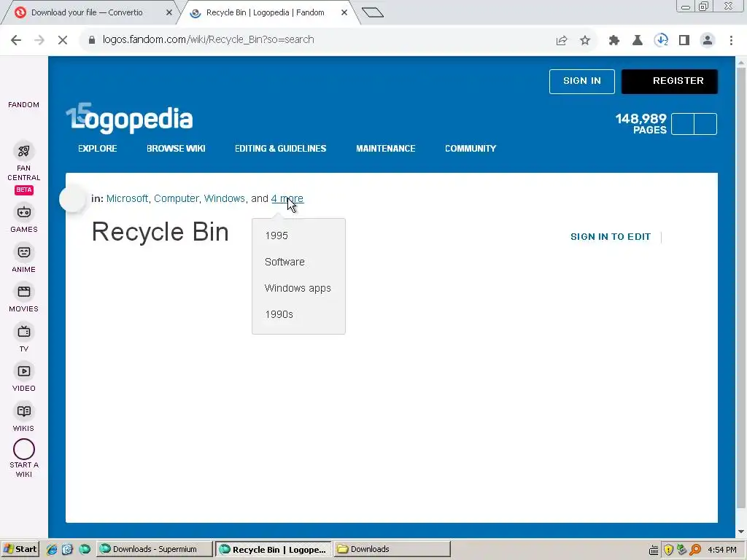Bookmark this page with star icon
Viewport: 747px width, 560px height.
coord(585,41)
